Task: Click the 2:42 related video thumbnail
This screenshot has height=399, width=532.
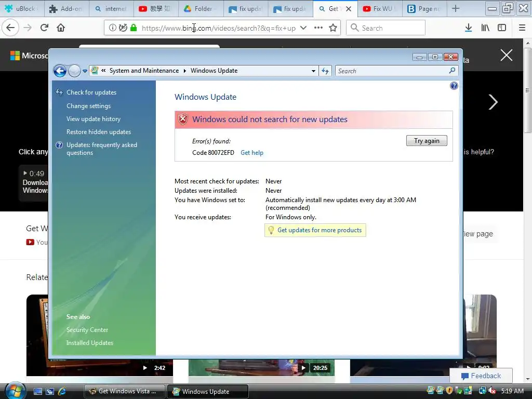Action: (100, 335)
